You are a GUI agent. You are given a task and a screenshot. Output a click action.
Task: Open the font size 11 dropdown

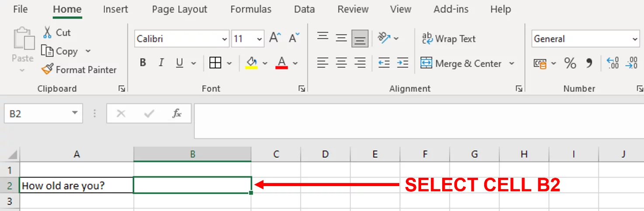click(x=260, y=39)
